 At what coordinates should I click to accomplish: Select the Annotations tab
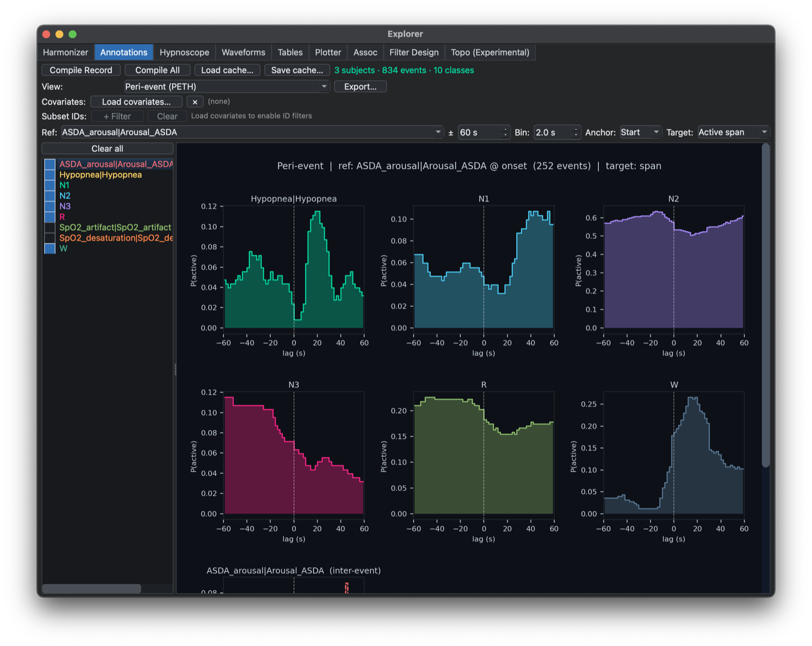coord(124,52)
